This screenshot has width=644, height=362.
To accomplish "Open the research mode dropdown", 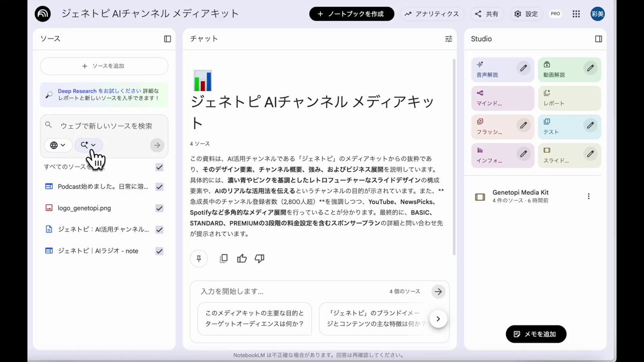I will click(x=89, y=145).
